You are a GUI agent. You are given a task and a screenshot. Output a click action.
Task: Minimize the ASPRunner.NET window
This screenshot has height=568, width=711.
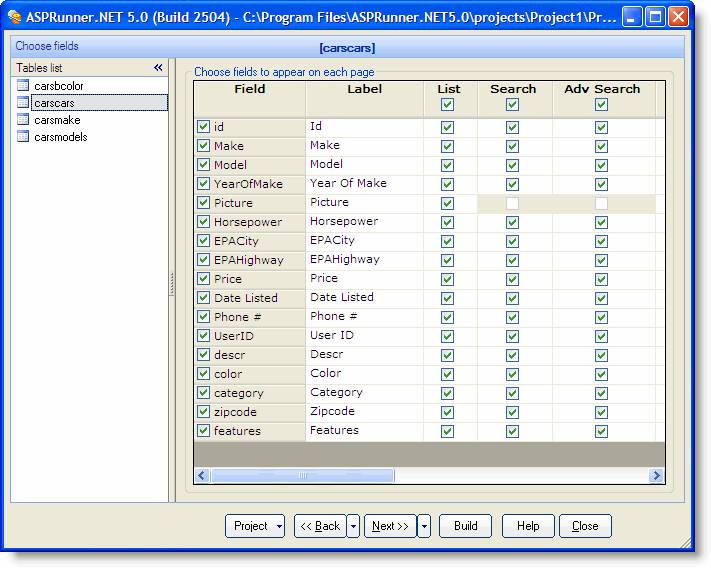pyautogui.click(x=632, y=17)
